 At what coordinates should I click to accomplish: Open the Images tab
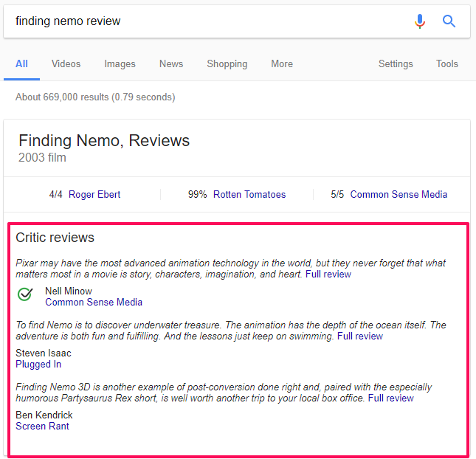[120, 63]
